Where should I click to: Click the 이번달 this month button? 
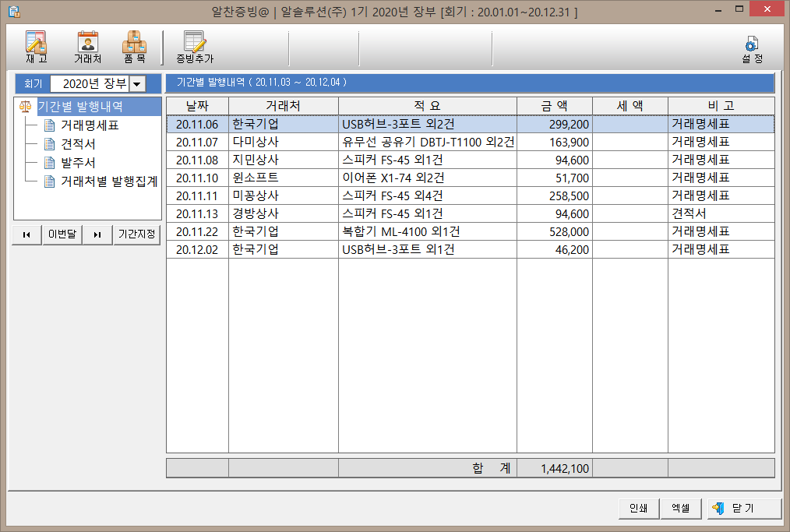click(62, 234)
